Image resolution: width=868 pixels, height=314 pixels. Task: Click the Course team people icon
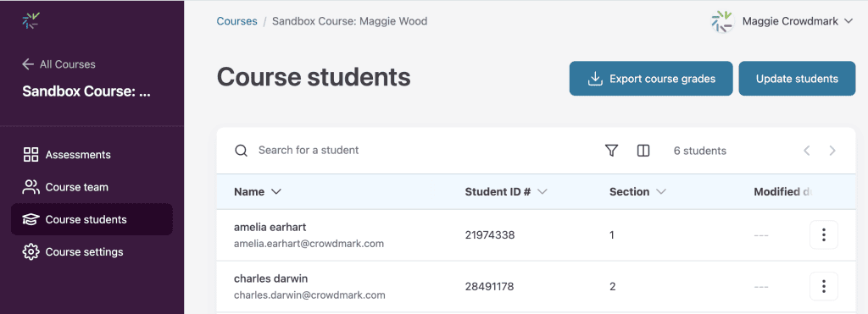[31, 187]
